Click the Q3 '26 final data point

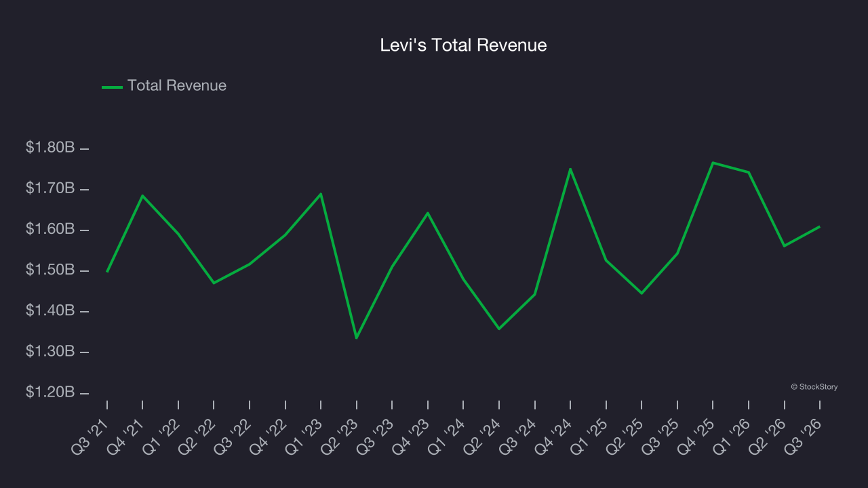(820, 226)
